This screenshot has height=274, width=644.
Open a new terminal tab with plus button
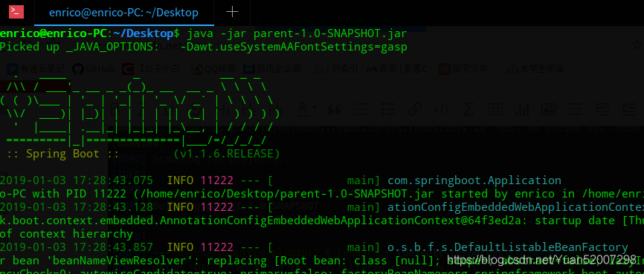233,12
